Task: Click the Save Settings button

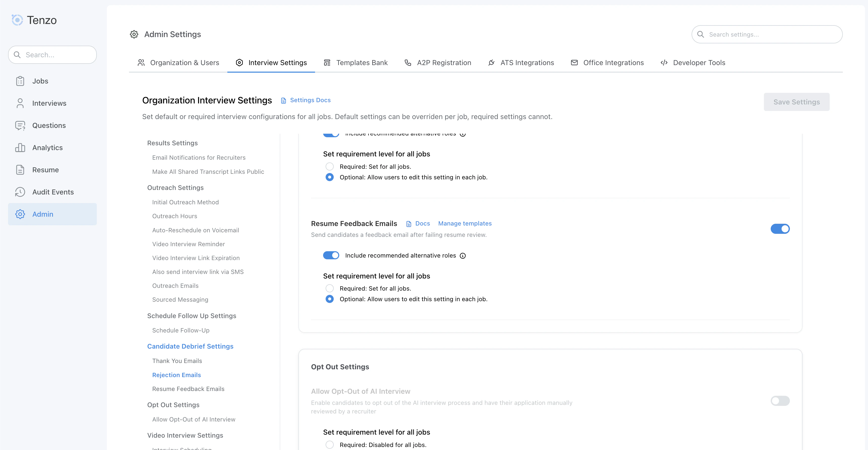Action: click(x=797, y=102)
